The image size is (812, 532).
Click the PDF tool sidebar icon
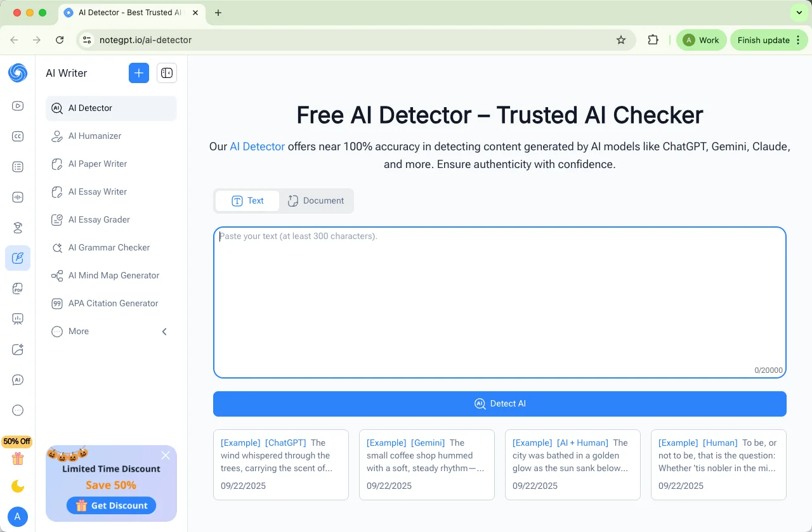pos(18,289)
